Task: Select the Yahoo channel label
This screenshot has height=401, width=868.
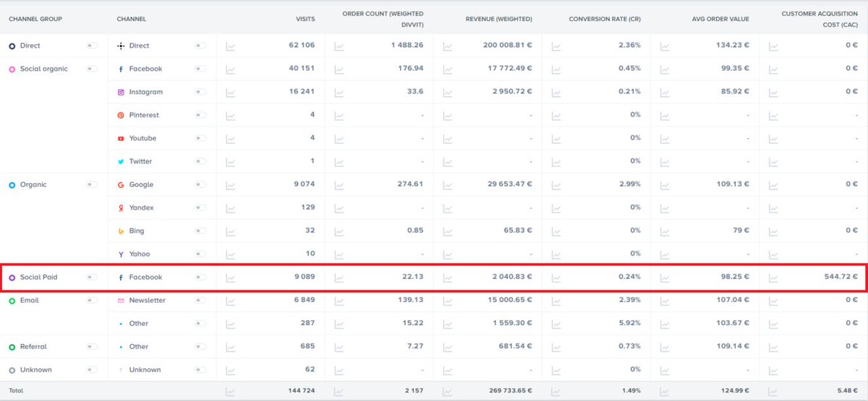Action: click(140, 254)
